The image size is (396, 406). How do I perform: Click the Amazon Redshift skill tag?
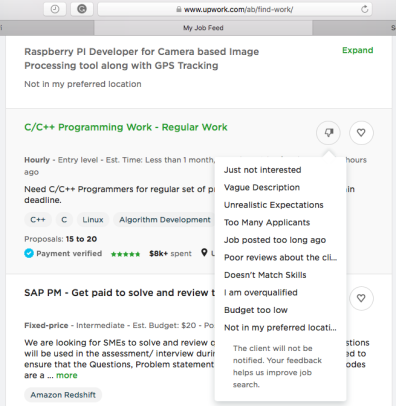63,395
